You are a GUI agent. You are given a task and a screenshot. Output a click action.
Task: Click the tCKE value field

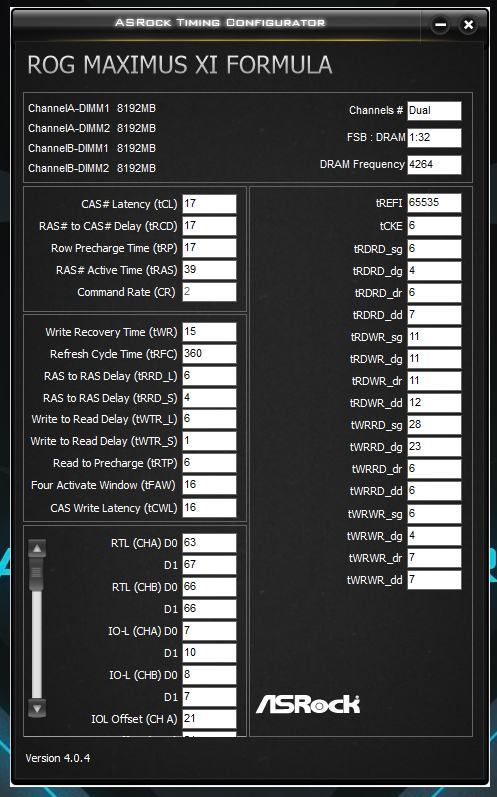point(434,226)
